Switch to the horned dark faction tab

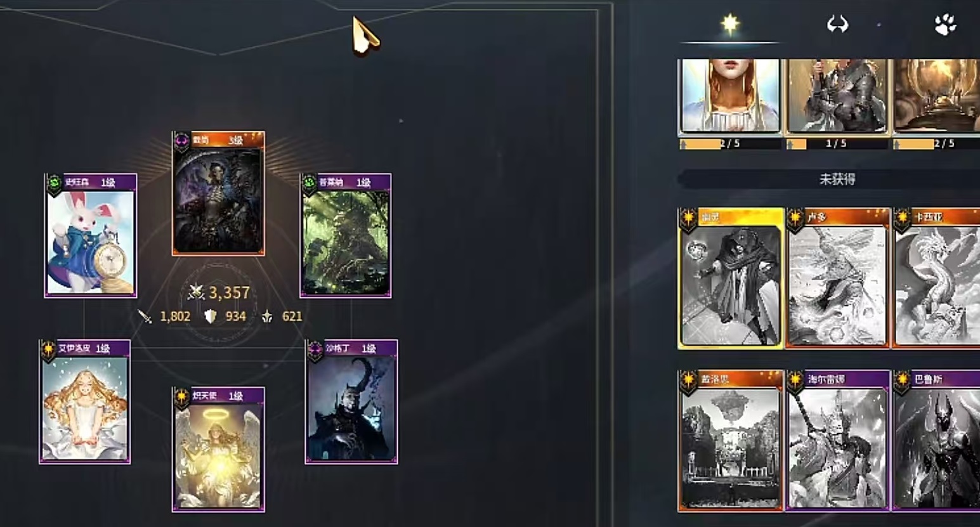pyautogui.click(x=837, y=25)
